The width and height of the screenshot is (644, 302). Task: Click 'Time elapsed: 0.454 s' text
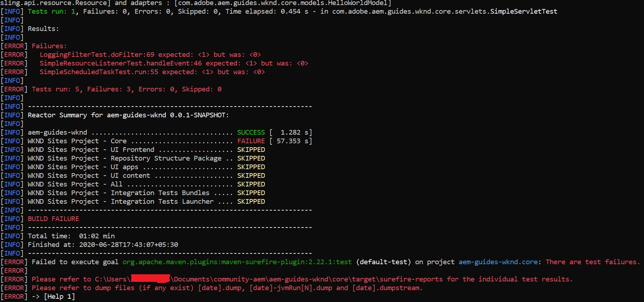pos(267,12)
